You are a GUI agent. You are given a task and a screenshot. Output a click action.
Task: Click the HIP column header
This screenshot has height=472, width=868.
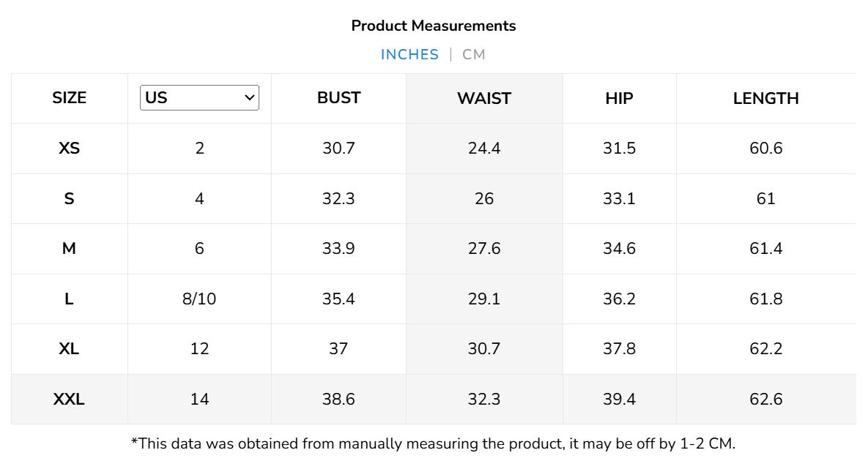pos(619,99)
